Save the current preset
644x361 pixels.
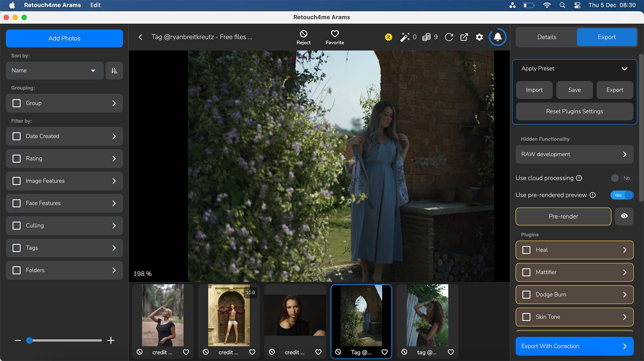coord(574,90)
